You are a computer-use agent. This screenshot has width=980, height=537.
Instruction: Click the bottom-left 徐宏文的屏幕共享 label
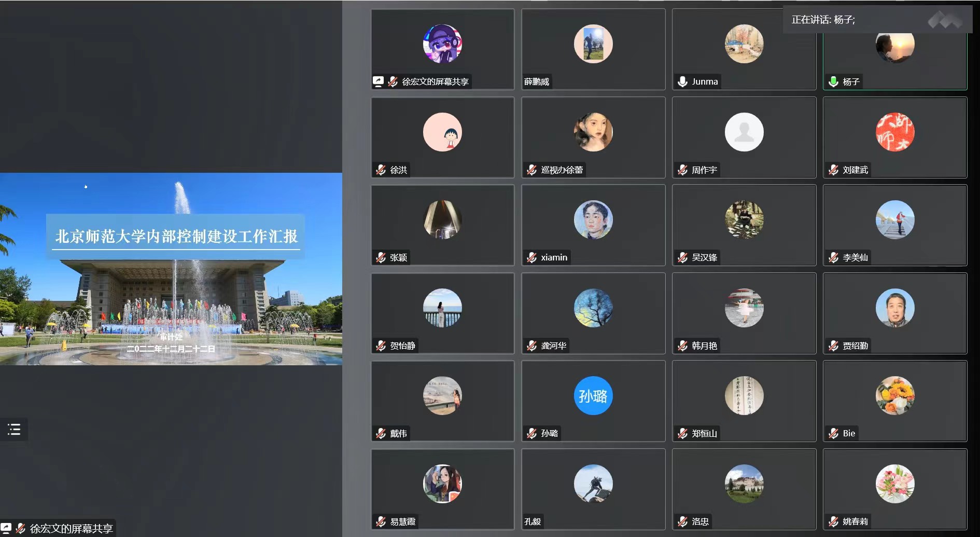71,528
